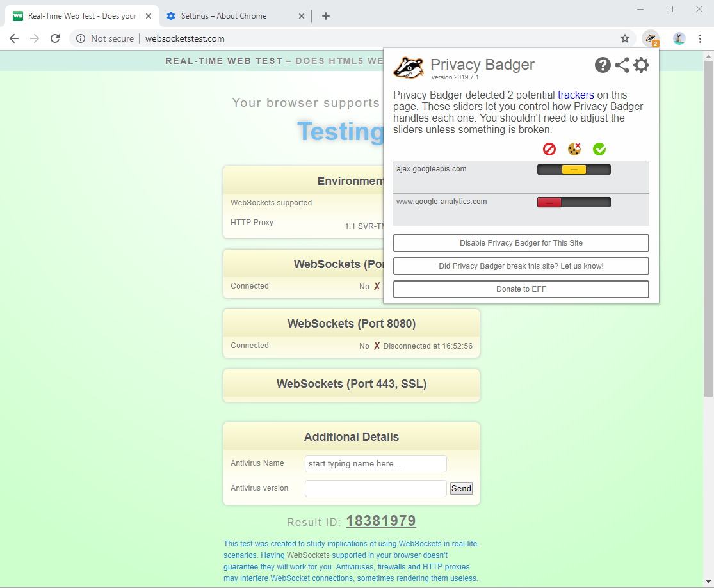Click Disable Privacy Badger for This Site

coord(521,243)
